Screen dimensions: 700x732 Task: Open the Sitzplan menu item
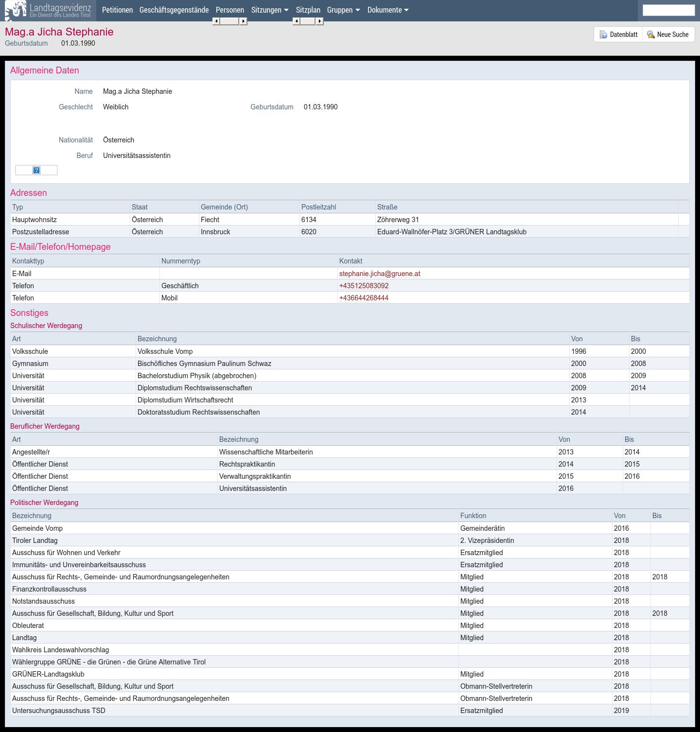[x=308, y=10]
